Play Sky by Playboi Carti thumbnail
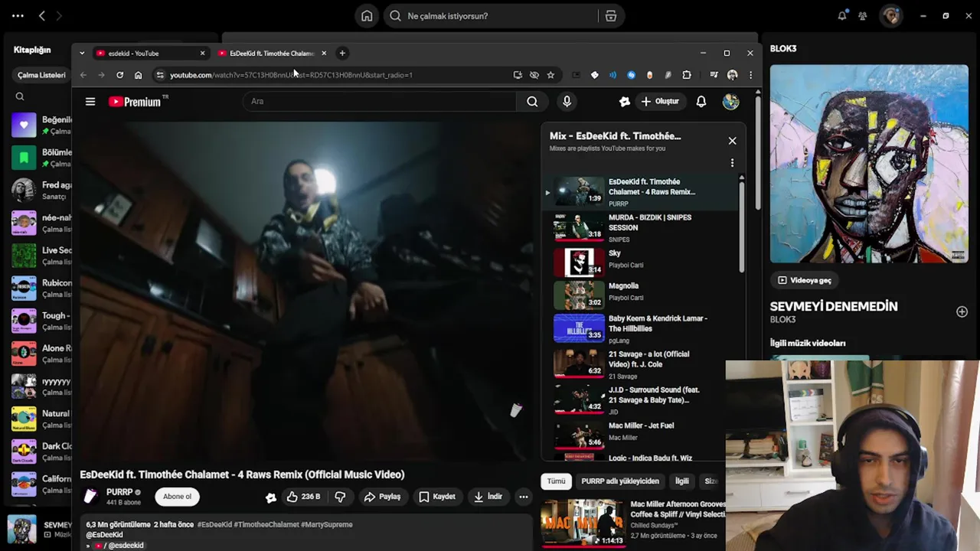This screenshot has height=551, width=980. (x=579, y=262)
